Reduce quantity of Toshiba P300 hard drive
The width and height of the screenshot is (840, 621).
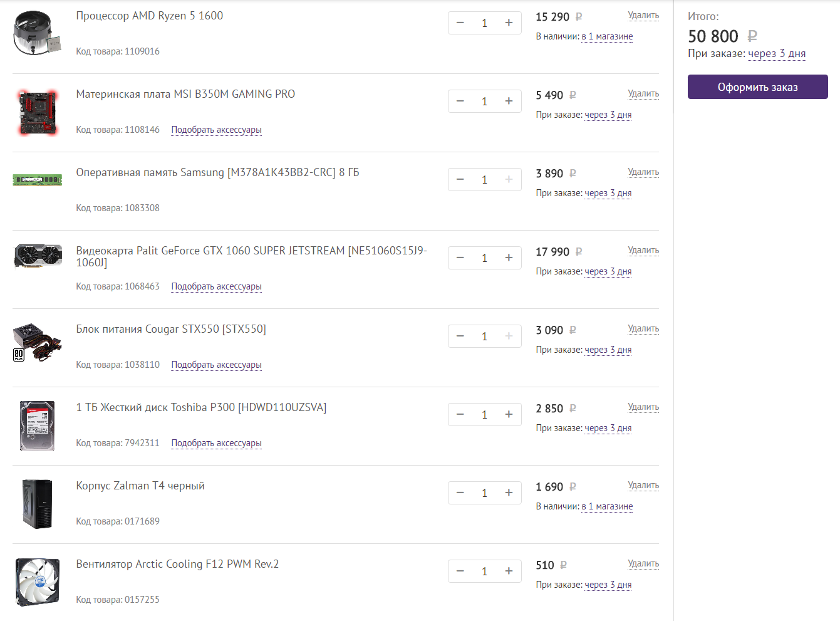(x=460, y=415)
